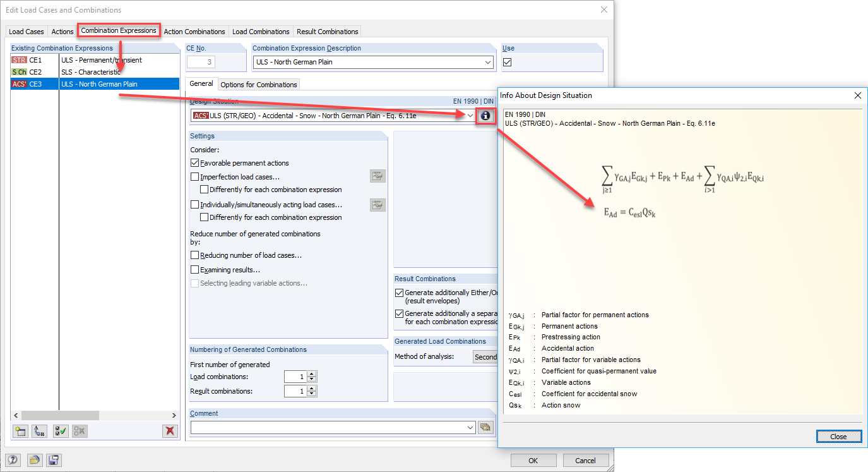Click the expressions list scroll left arrow

(x=15, y=415)
